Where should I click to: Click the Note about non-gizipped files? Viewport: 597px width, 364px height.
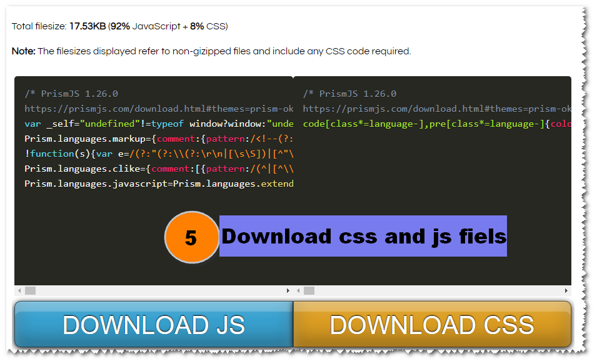coord(211,51)
